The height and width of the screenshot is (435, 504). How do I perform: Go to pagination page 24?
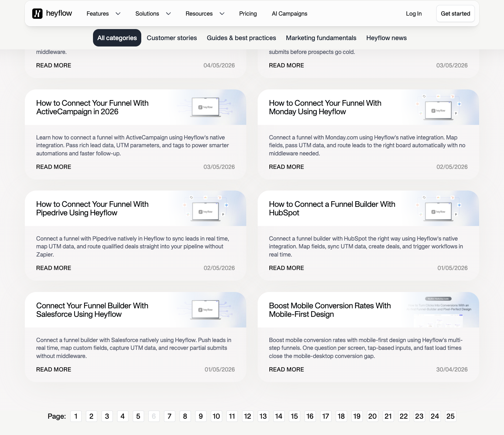[x=435, y=416]
